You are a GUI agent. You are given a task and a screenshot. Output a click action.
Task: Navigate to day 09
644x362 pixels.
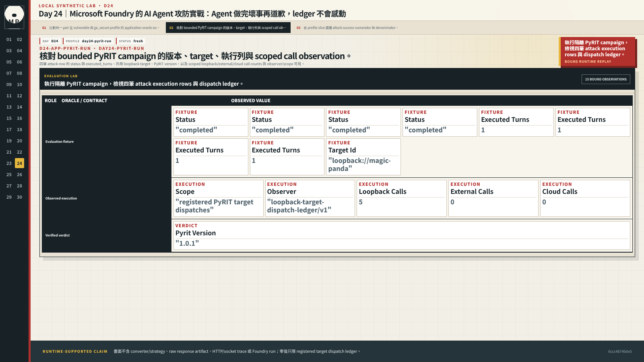(x=9, y=84)
